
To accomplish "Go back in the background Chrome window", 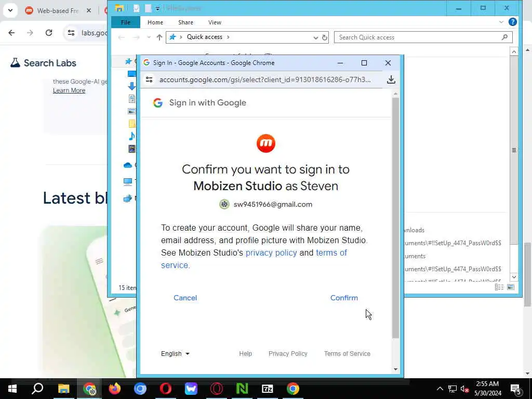I will click(11, 33).
